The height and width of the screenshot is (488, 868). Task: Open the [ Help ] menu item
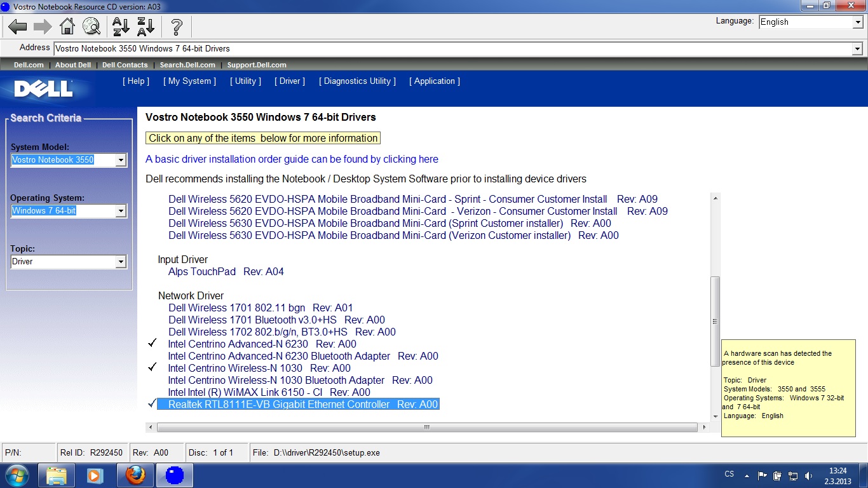click(x=136, y=81)
